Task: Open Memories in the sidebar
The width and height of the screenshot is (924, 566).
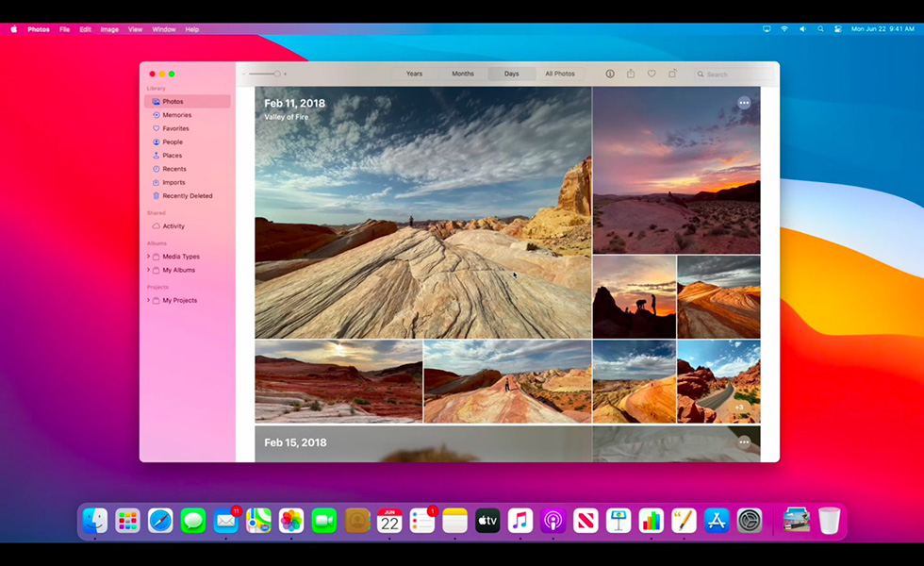Action: (176, 115)
